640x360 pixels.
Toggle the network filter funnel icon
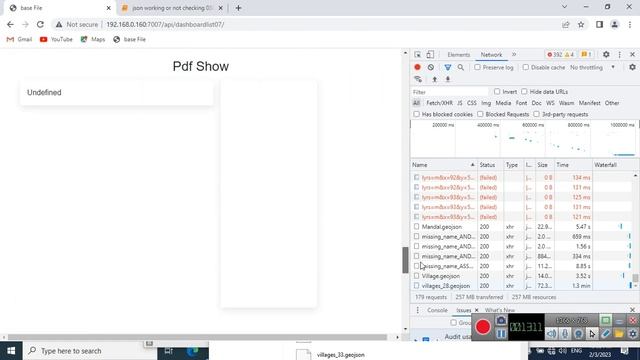point(448,67)
